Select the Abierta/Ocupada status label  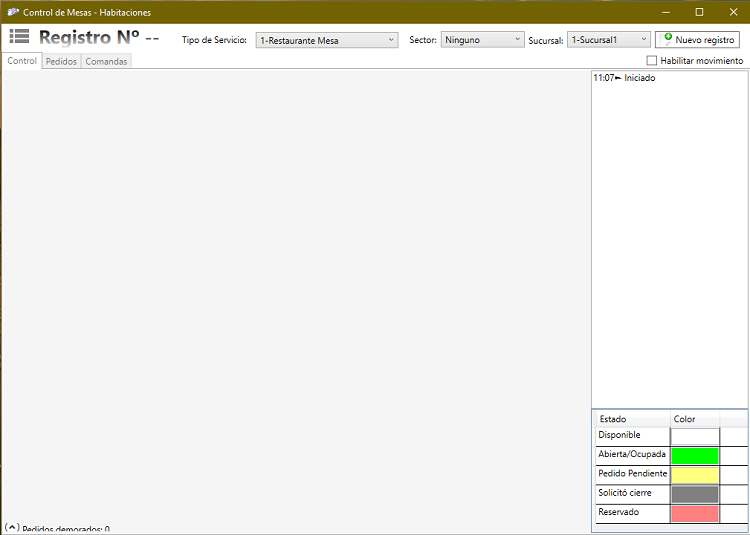pos(631,454)
